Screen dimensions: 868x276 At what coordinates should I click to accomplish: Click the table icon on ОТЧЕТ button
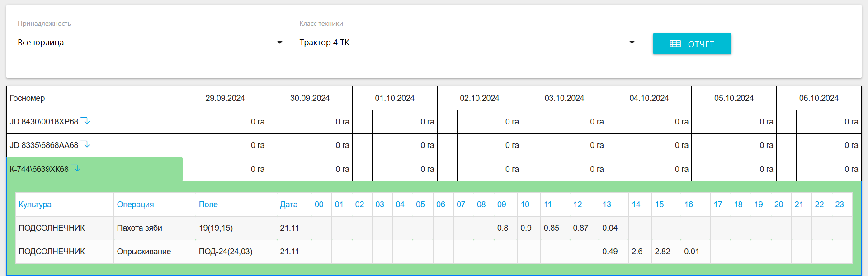(675, 44)
